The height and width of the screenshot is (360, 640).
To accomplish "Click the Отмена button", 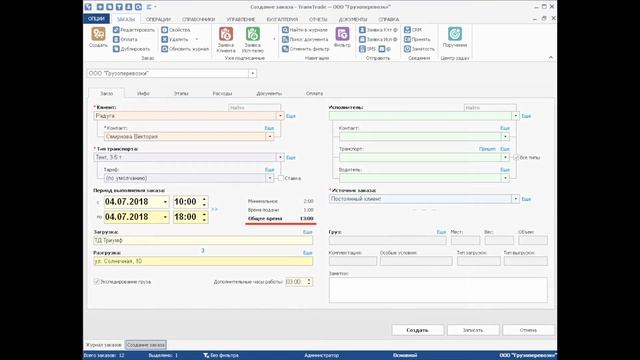I will click(x=529, y=330).
